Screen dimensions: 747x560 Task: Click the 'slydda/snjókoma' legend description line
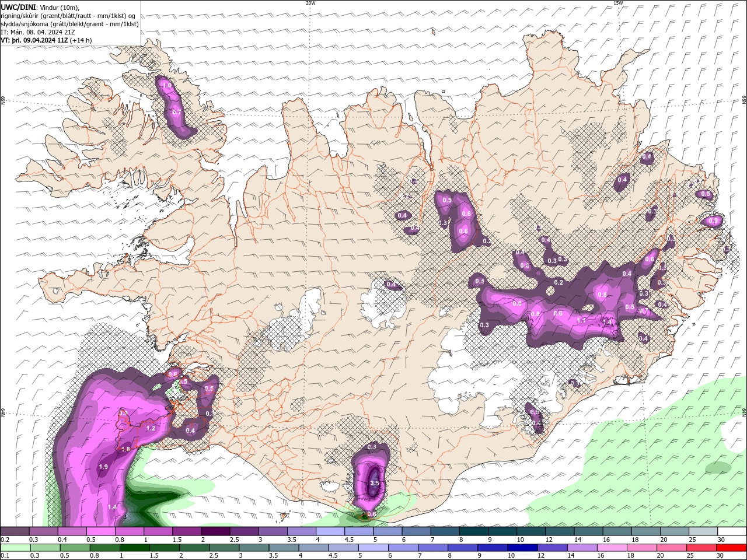(x=68, y=24)
